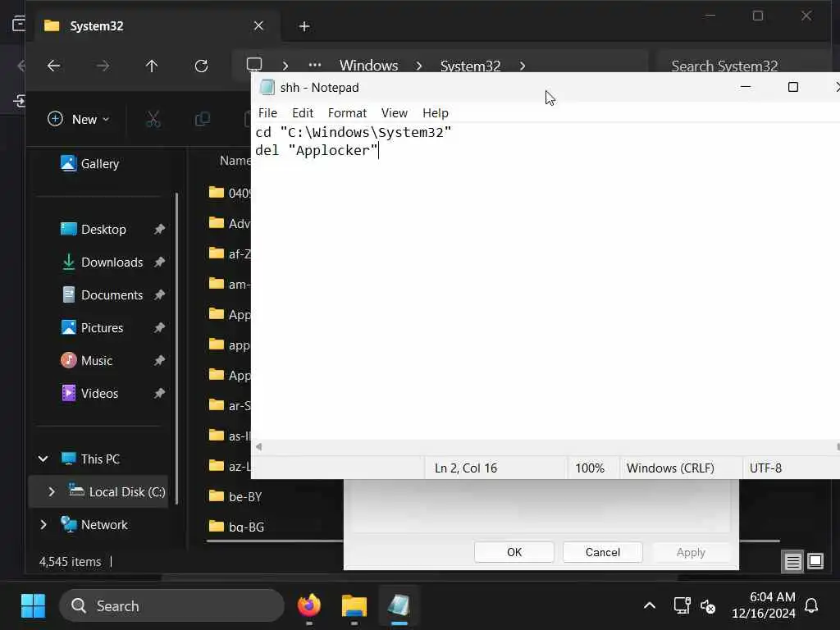Add a new File Explorer tab

tap(304, 26)
